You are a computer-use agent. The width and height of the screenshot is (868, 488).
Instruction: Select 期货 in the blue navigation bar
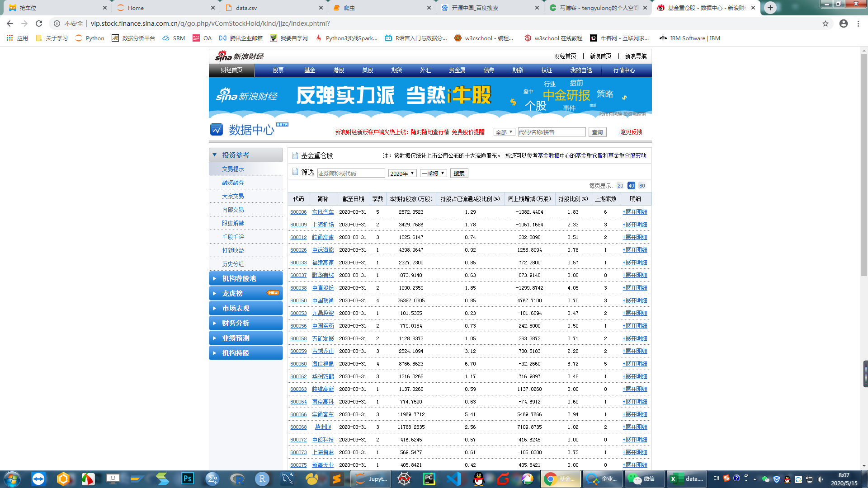[396, 70]
